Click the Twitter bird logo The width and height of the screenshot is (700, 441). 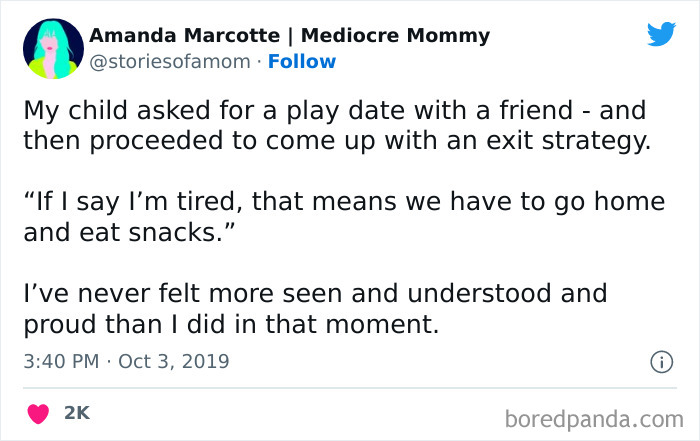point(661,35)
